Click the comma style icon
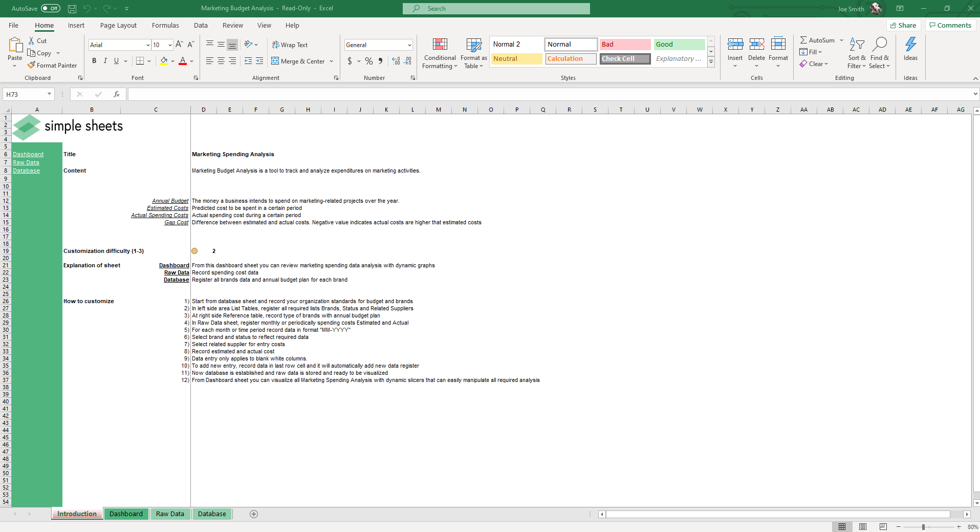This screenshot has height=532, width=980. pos(380,61)
